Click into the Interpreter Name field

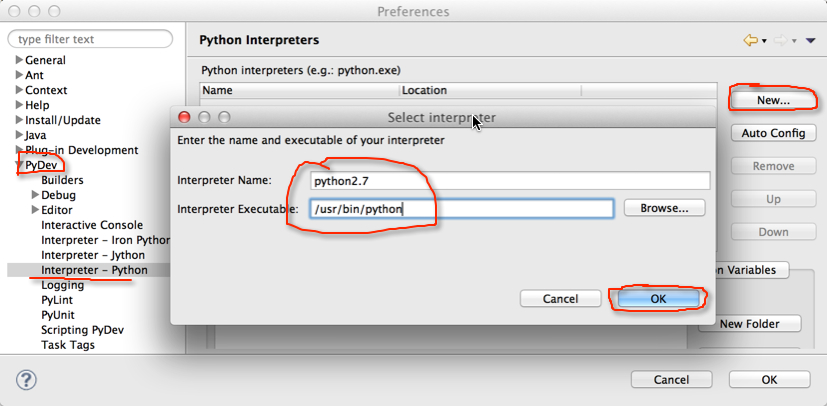click(x=509, y=181)
